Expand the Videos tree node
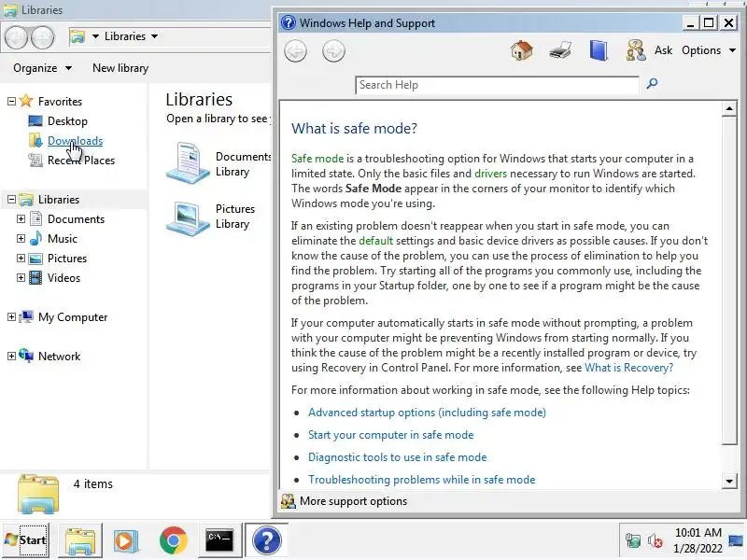The height and width of the screenshot is (560, 747). pyautogui.click(x=21, y=277)
